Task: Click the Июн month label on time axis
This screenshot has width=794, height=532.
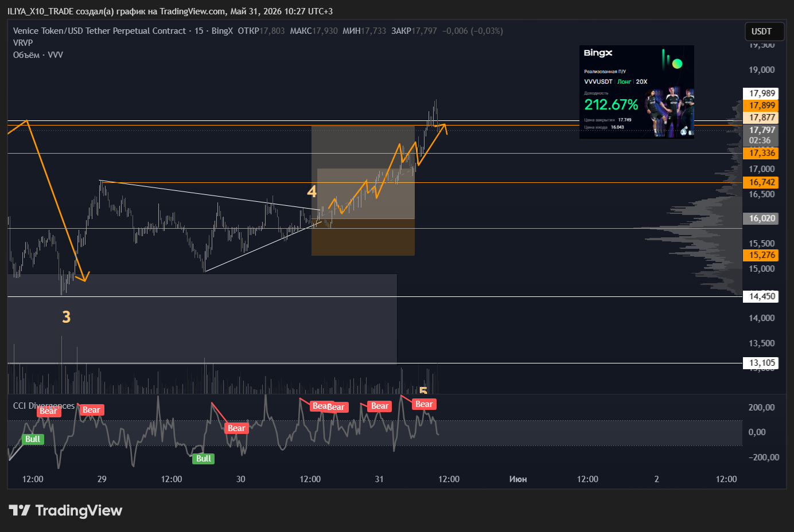Action: (x=518, y=479)
